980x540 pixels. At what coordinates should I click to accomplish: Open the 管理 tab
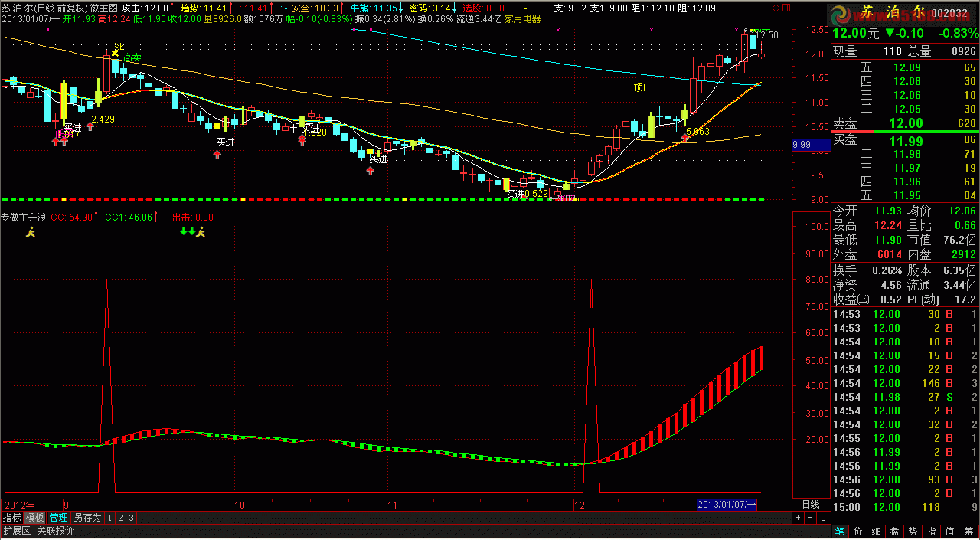point(59,518)
